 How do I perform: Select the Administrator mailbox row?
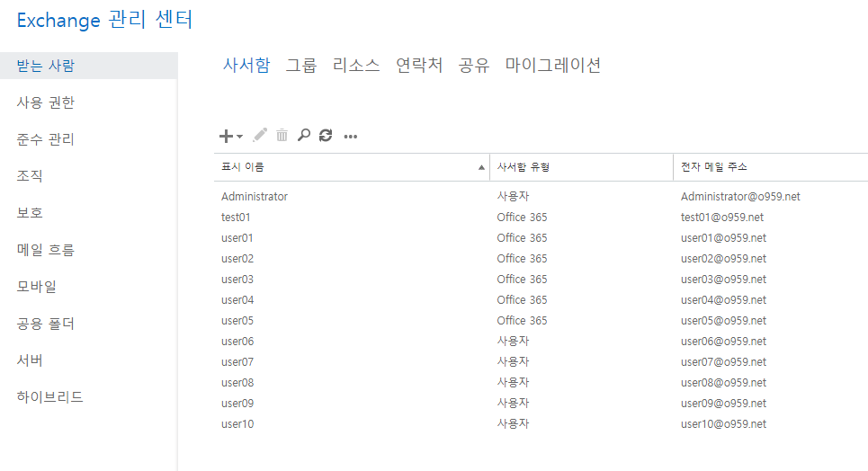(x=541, y=197)
